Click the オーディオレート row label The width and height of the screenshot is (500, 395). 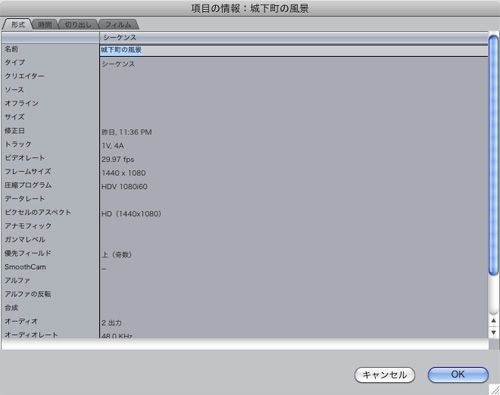pyautogui.click(x=31, y=335)
